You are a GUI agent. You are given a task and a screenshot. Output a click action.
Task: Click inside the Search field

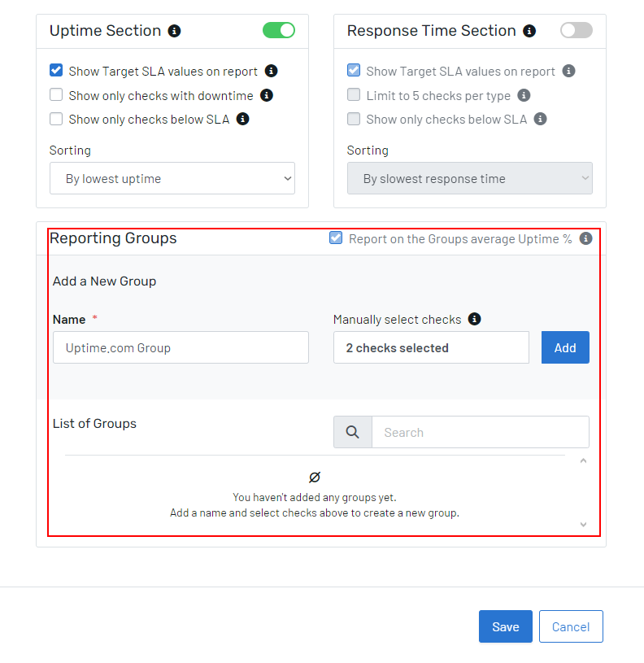[x=480, y=432]
